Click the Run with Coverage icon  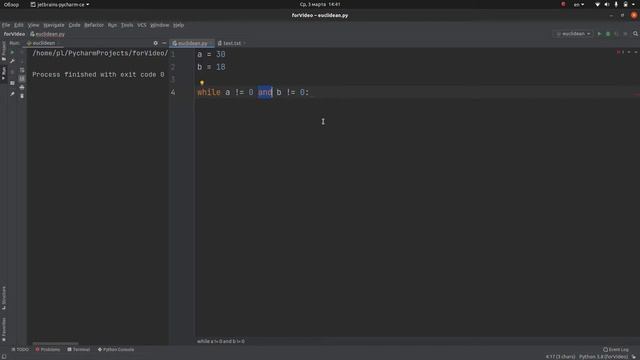tap(616, 34)
